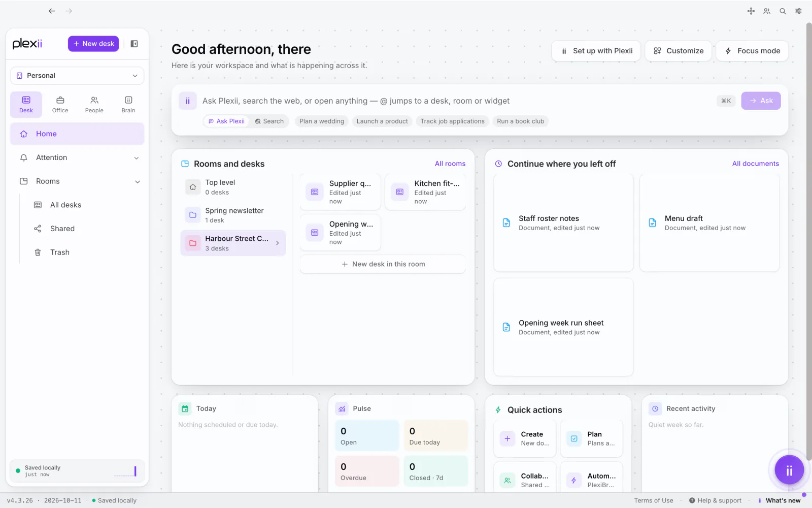
Task: Go forward with the right arrow
Action: 69,11
